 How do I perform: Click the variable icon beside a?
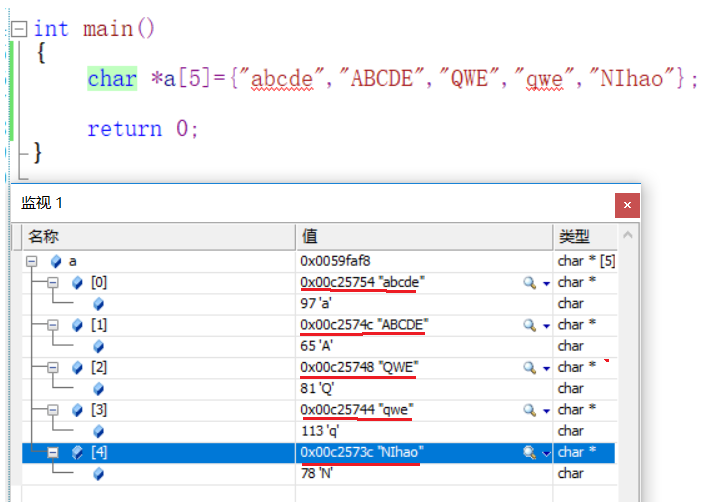(x=56, y=262)
